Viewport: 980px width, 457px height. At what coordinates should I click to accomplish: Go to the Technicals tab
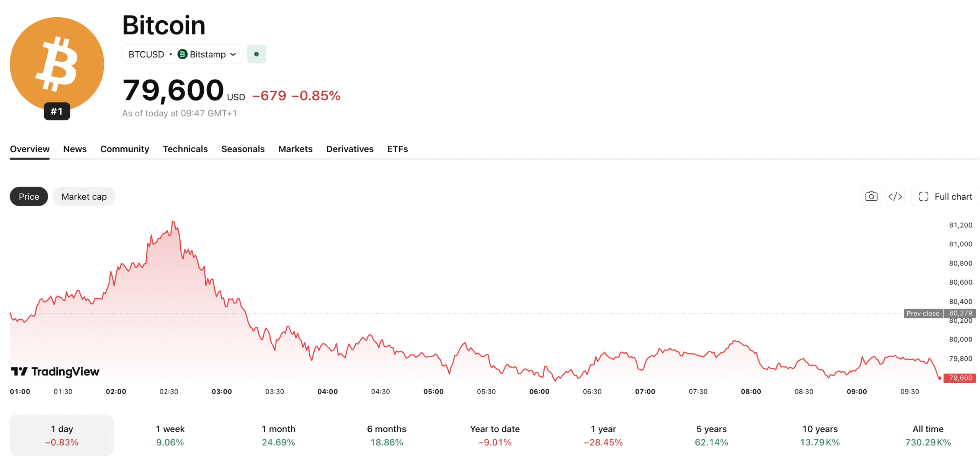coord(185,149)
